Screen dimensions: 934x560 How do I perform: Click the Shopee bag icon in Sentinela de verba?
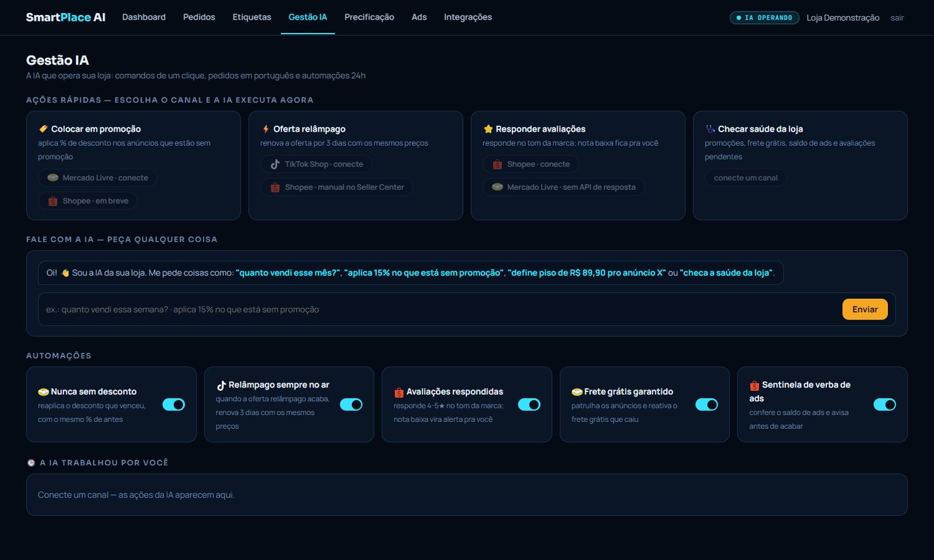754,385
